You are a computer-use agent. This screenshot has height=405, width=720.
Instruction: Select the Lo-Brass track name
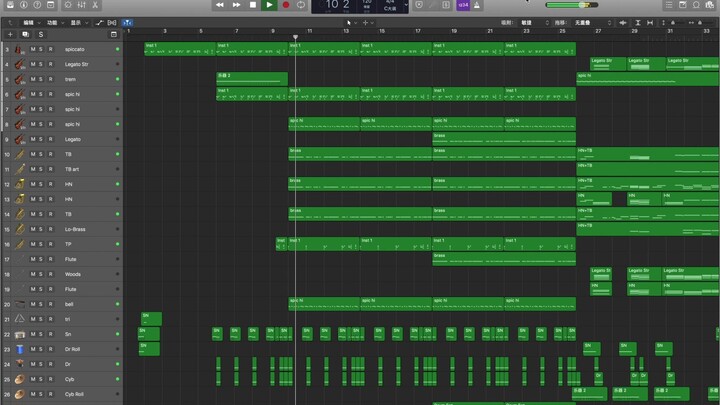point(75,229)
